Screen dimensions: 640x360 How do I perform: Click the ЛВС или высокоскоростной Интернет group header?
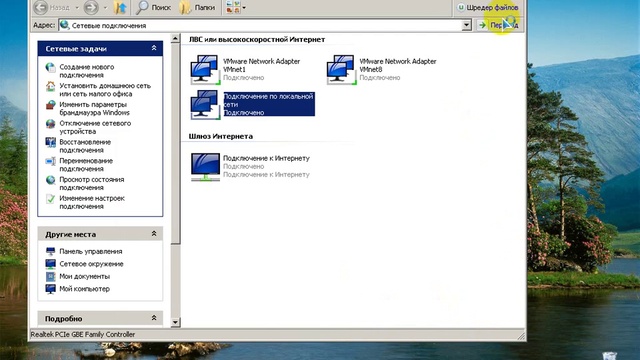pyautogui.click(x=257, y=40)
